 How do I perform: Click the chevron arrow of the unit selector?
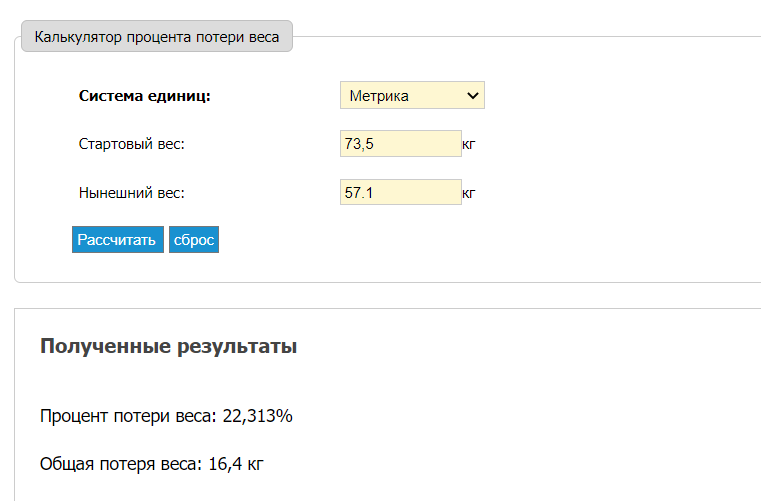[473, 96]
